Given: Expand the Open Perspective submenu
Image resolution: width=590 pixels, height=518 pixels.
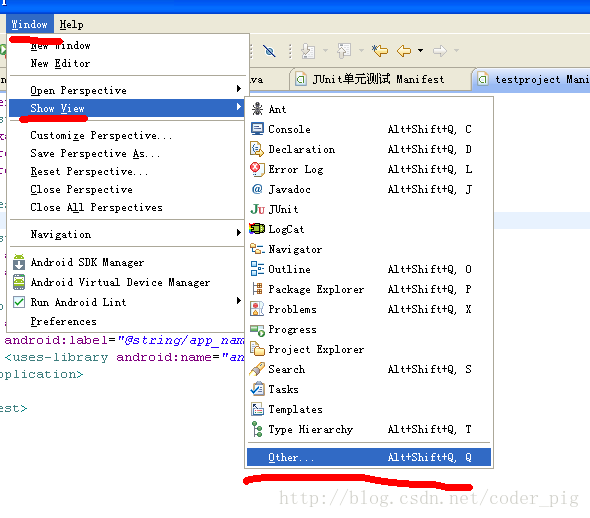Looking at the screenshot, I should (x=127, y=90).
